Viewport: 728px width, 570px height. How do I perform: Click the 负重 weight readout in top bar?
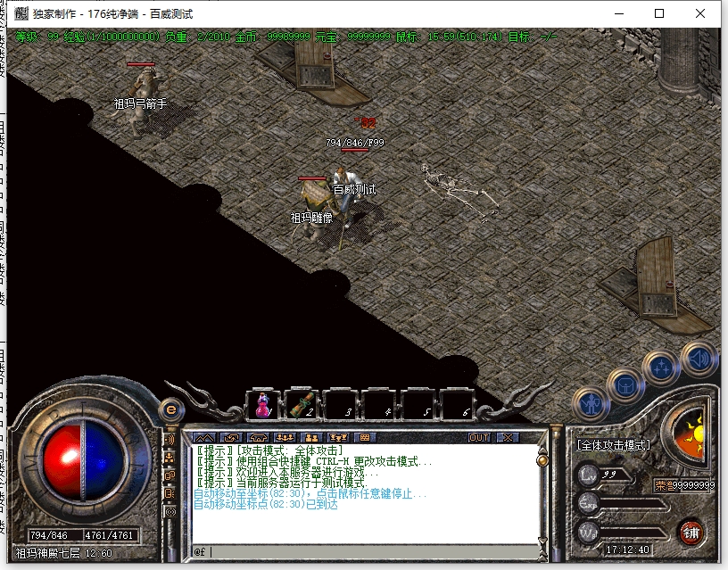pos(197,37)
